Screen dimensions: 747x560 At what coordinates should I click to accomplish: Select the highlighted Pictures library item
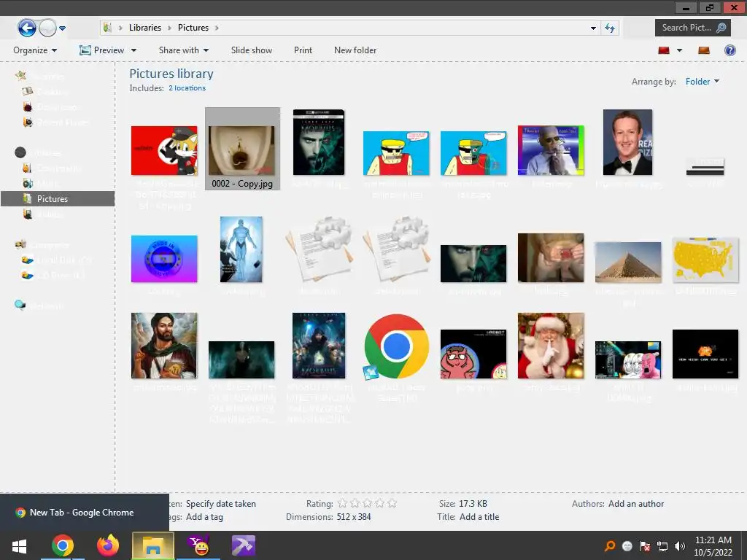58,198
